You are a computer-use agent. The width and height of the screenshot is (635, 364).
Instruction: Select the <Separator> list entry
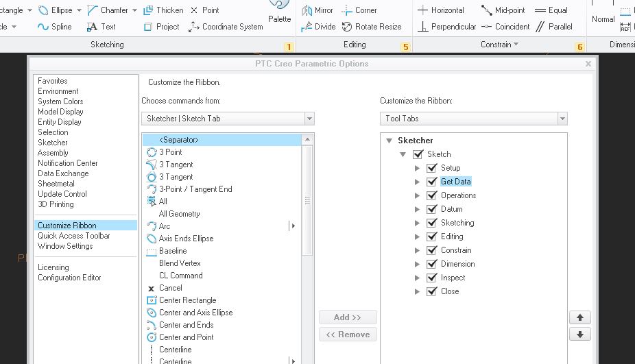click(x=222, y=140)
